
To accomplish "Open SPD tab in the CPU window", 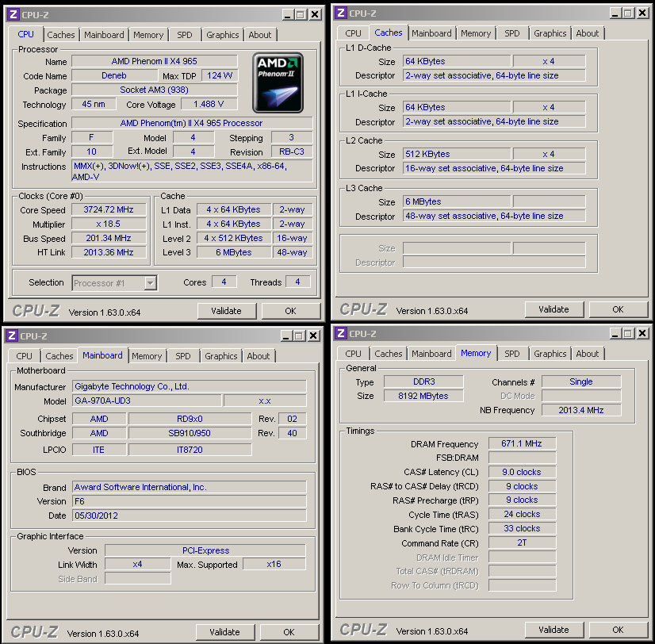I will tap(185, 35).
